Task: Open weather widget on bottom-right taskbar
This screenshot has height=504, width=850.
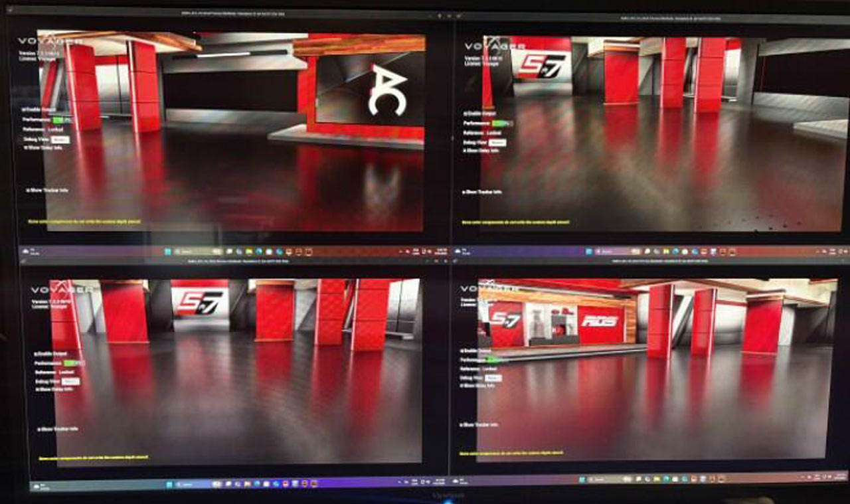Action: tap(460, 481)
